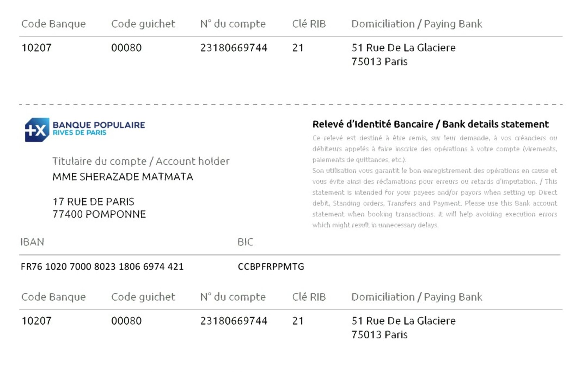Click the BIC column label

245,242
